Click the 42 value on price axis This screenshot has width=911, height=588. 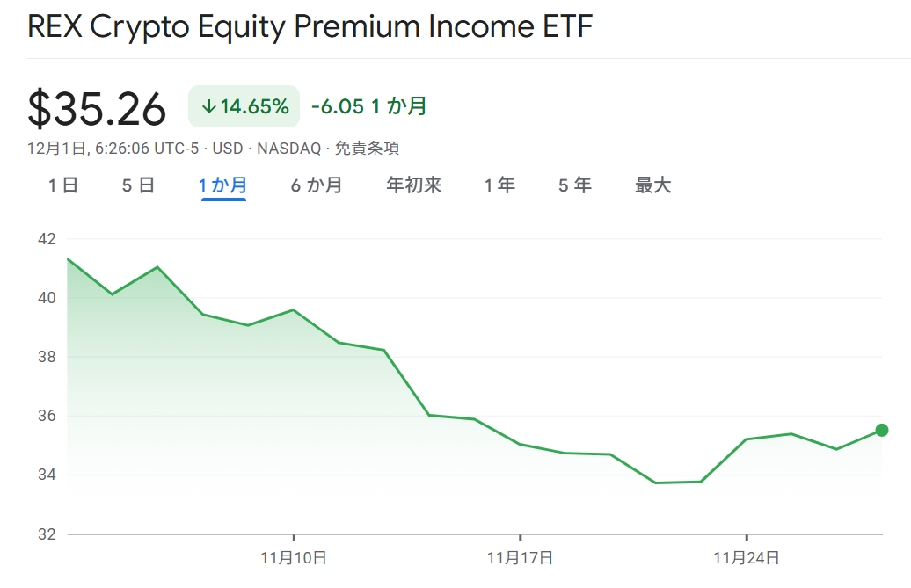pos(47,239)
